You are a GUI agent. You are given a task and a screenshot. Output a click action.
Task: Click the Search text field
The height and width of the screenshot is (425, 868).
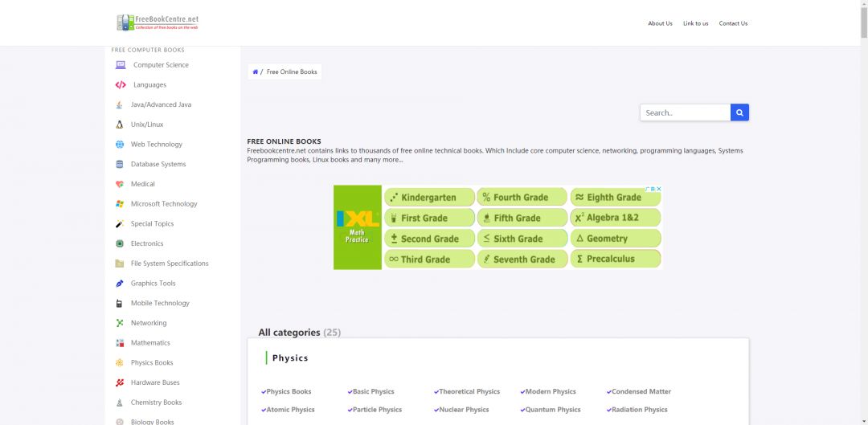685,112
